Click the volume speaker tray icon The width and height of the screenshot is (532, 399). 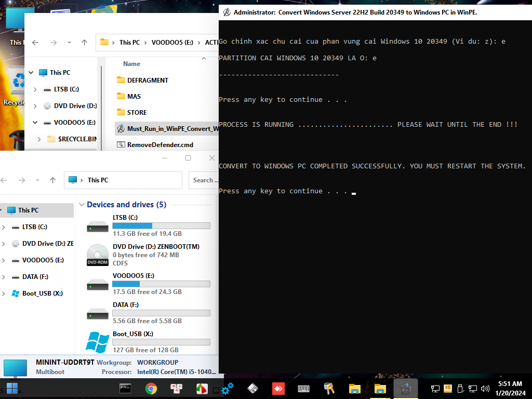click(x=485, y=389)
